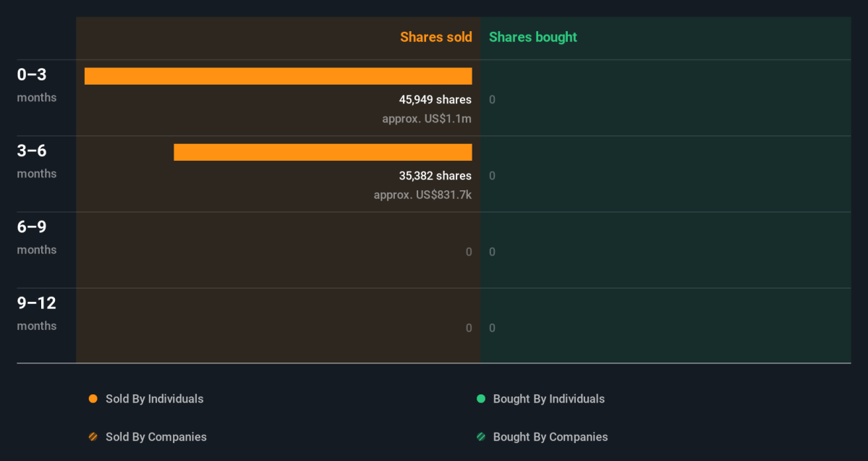
Task: Click the shares bought zero for 6–9 months
Action: (x=493, y=252)
